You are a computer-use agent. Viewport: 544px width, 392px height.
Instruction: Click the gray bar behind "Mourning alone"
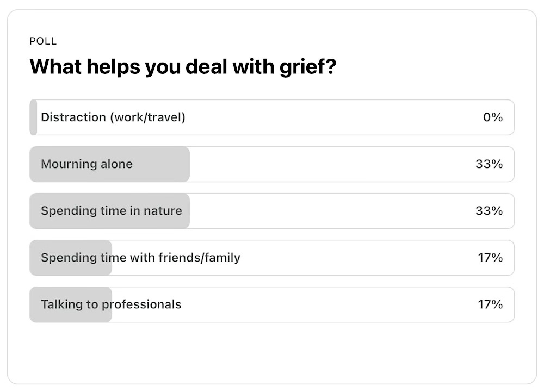coord(109,164)
